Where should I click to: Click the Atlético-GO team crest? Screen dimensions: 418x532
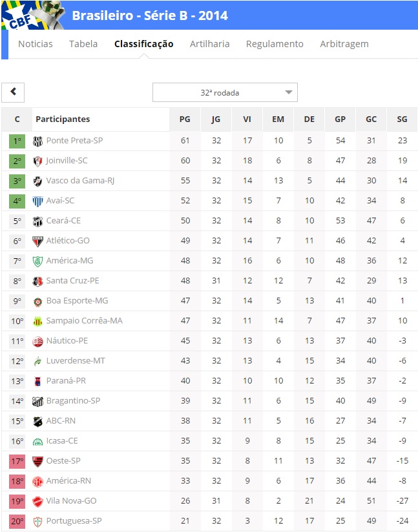point(37,241)
